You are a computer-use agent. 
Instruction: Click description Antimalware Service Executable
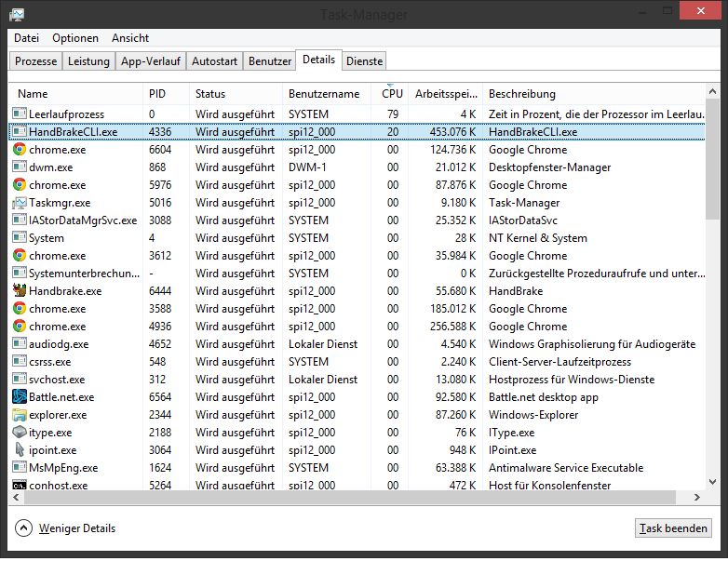point(566,468)
